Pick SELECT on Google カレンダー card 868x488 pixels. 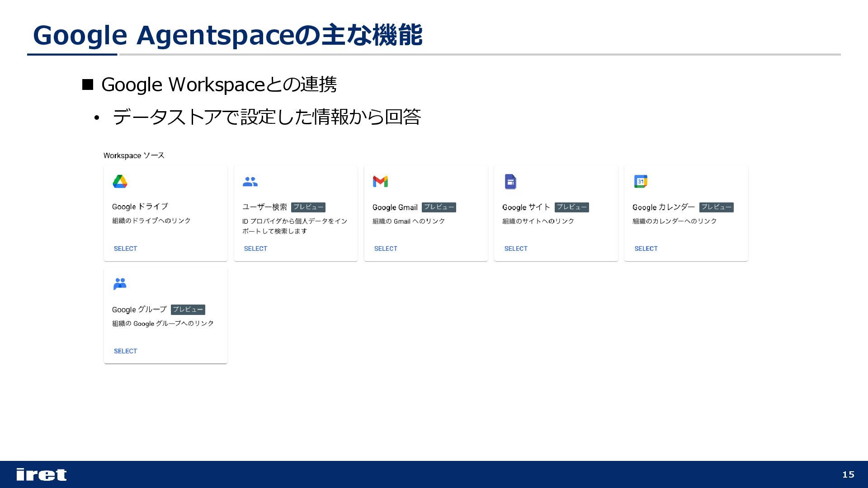[646, 249]
